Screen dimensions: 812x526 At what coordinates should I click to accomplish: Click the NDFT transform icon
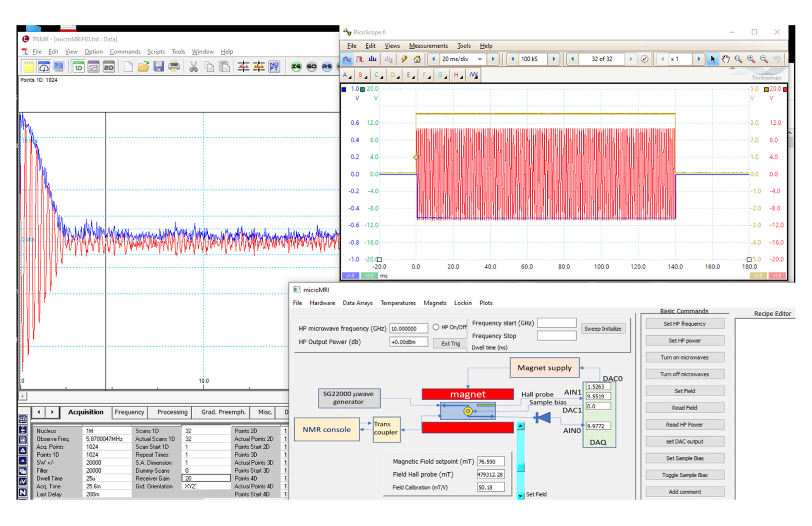[x=274, y=66]
